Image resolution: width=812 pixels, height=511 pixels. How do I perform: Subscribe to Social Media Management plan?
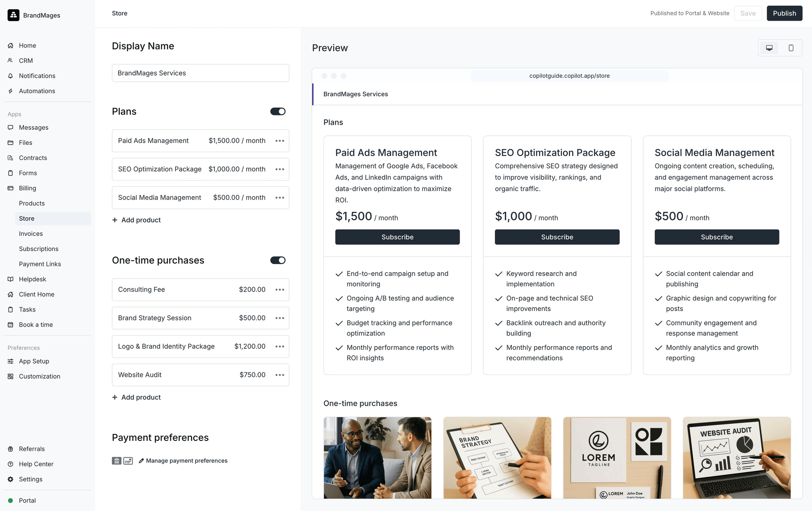click(x=716, y=237)
